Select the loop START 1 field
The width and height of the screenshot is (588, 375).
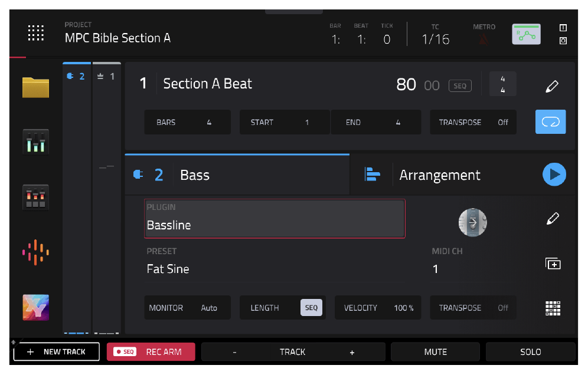pos(285,122)
